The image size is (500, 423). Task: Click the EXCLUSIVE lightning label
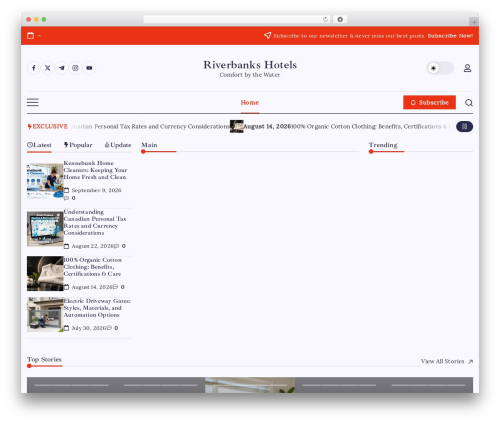pos(48,126)
